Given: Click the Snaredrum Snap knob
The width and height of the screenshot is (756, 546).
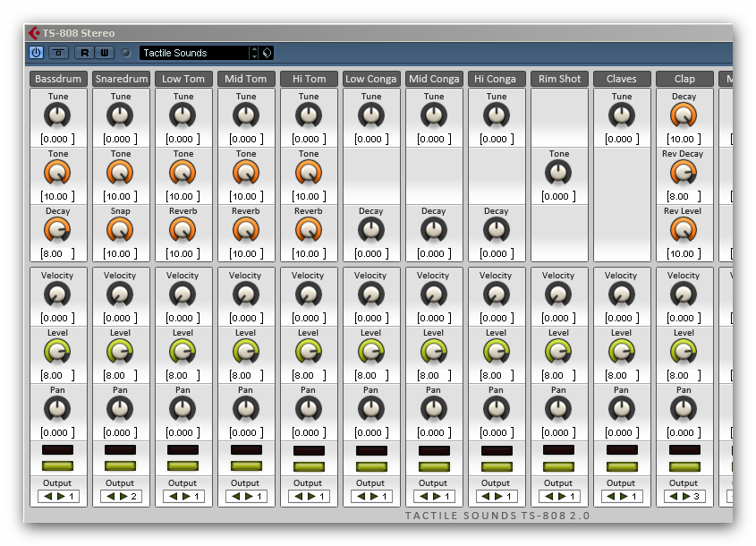Looking at the screenshot, I should 120,230.
